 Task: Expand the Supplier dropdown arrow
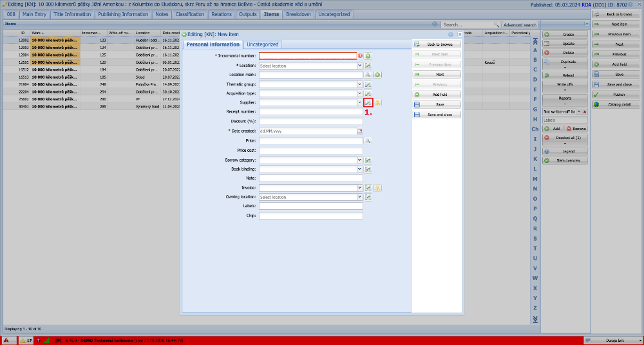[360, 103]
